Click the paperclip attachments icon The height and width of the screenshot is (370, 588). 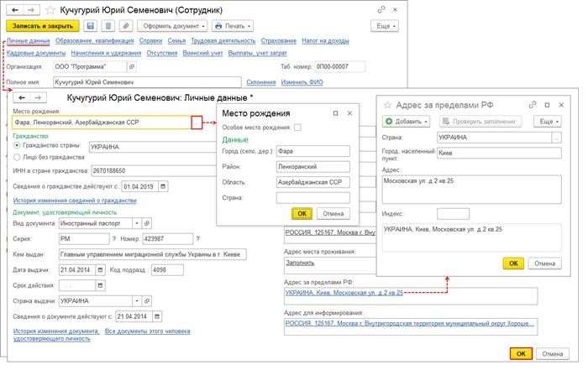click(126, 26)
